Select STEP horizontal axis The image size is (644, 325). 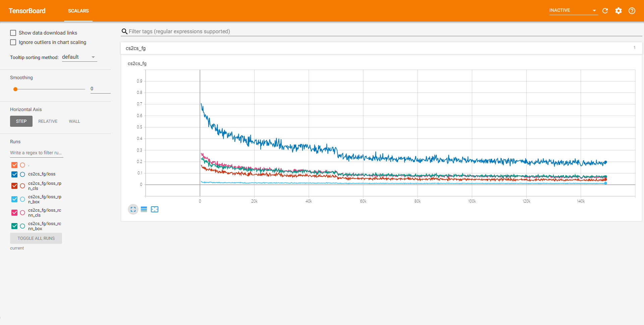(x=21, y=121)
